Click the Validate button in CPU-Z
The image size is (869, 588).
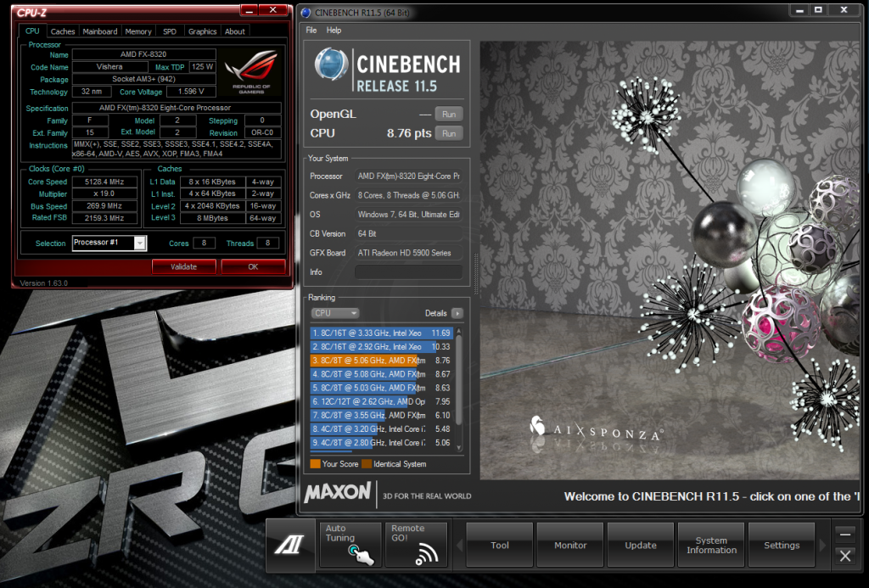pyautogui.click(x=183, y=266)
